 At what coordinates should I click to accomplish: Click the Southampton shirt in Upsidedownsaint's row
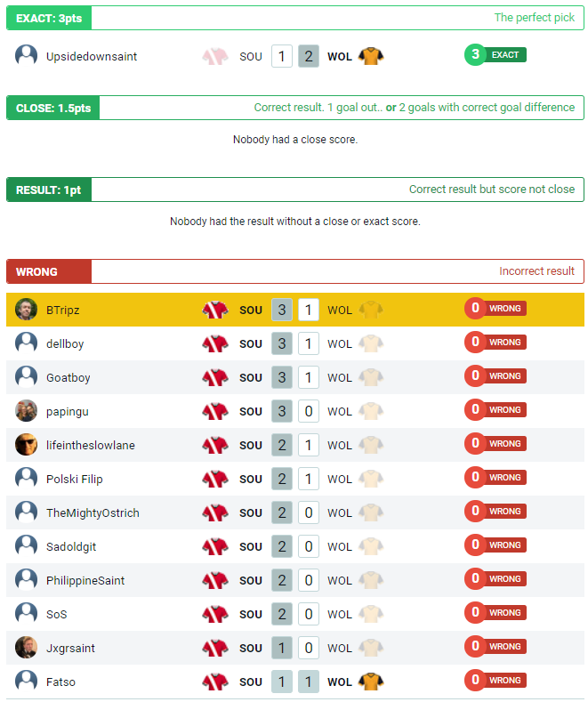[x=215, y=56]
